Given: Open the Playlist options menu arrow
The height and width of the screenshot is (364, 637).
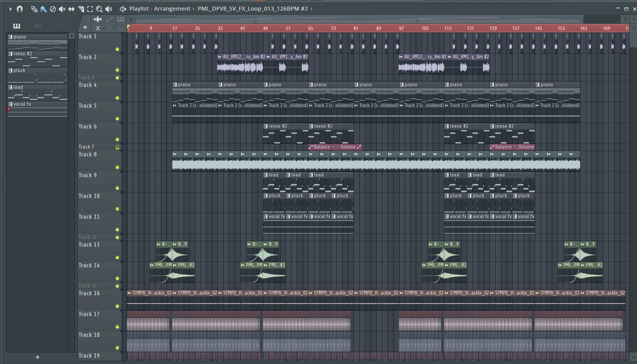Looking at the screenshot, I should [x=10, y=9].
